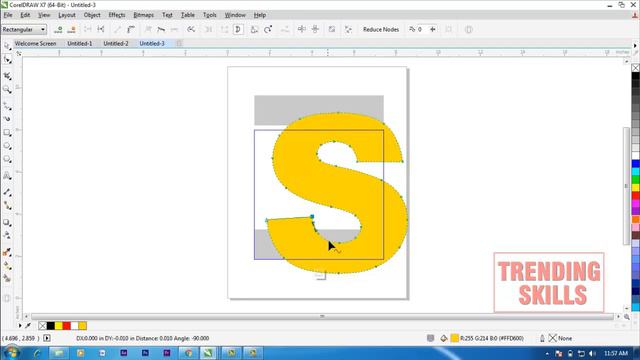Image resolution: width=640 pixels, height=360 pixels.
Task: Click the Reflect Nodes Vertically icon
Action: pyautogui.click(x=315, y=29)
